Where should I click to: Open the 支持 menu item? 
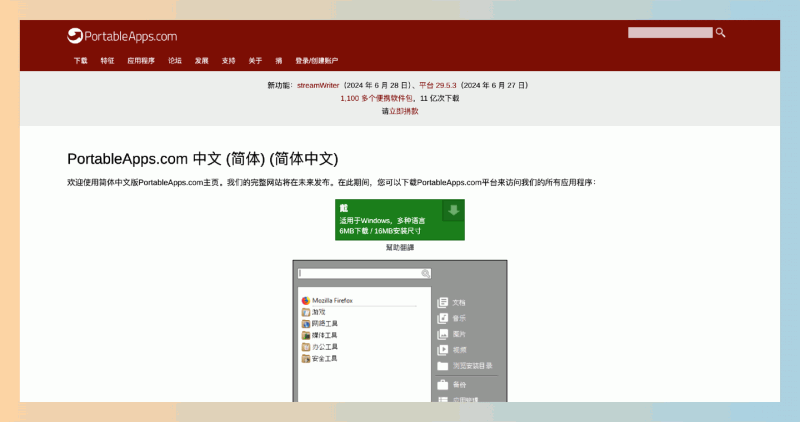pyautogui.click(x=229, y=61)
